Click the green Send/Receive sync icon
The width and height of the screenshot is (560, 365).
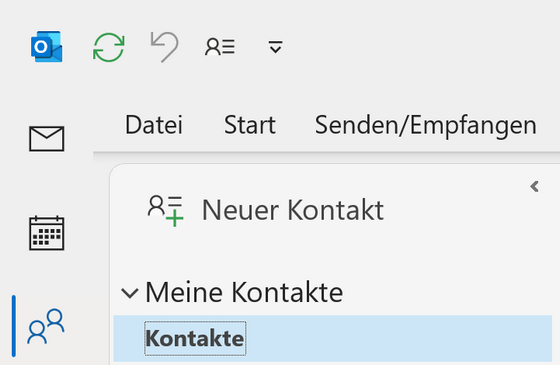109,47
